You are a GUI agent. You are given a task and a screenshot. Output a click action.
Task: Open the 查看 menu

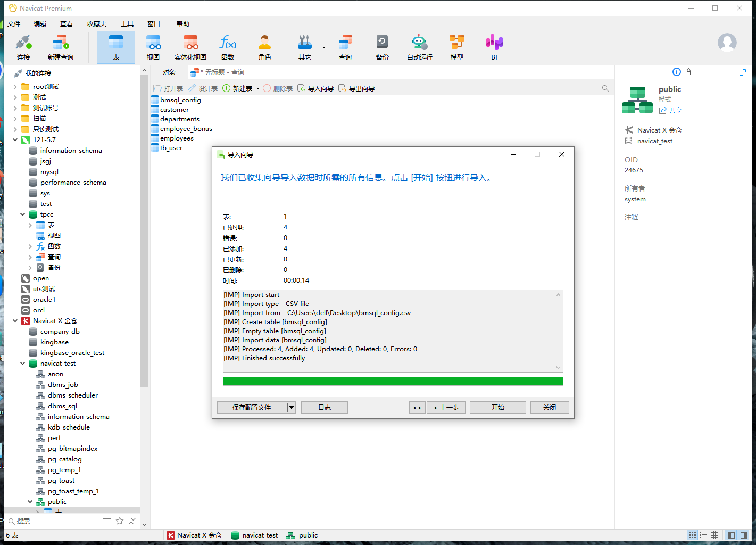(67, 23)
